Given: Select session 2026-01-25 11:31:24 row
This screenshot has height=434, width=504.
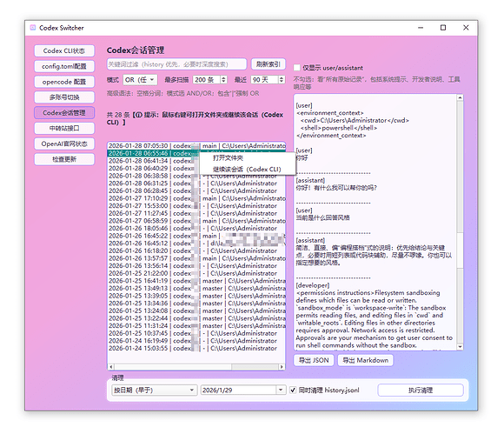Looking at the screenshot, I should (x=196, y=326).
